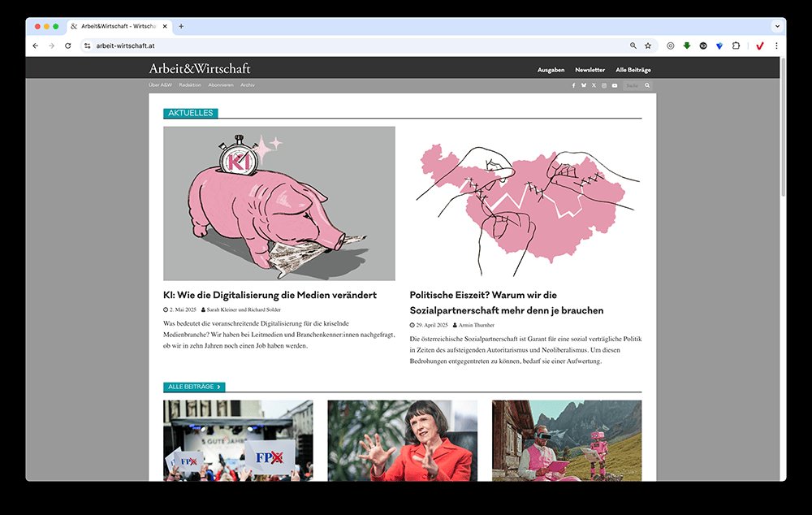Open the Ausgaben dropdown
The height and width of the screenshot is (515, 812).
point(551,70)
